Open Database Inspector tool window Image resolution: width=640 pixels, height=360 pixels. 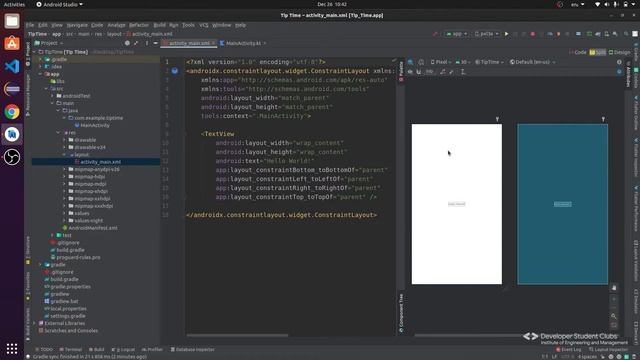pos(192,349)
